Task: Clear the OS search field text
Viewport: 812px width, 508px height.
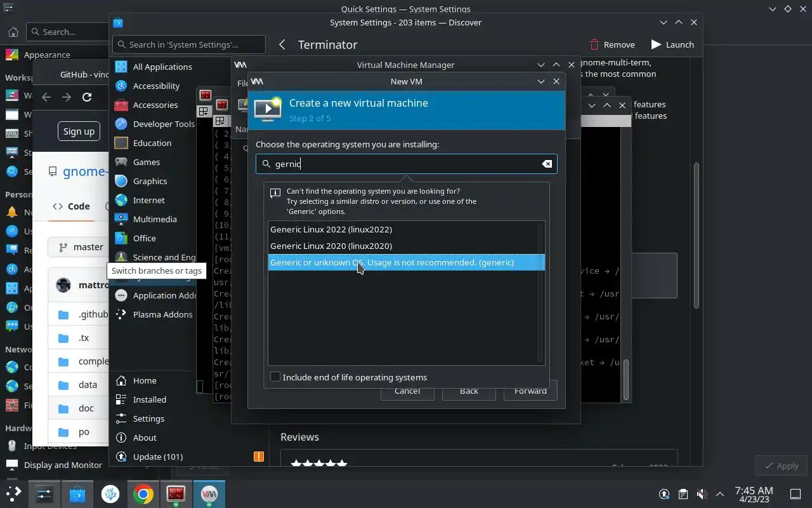Action: pos(547,164)
